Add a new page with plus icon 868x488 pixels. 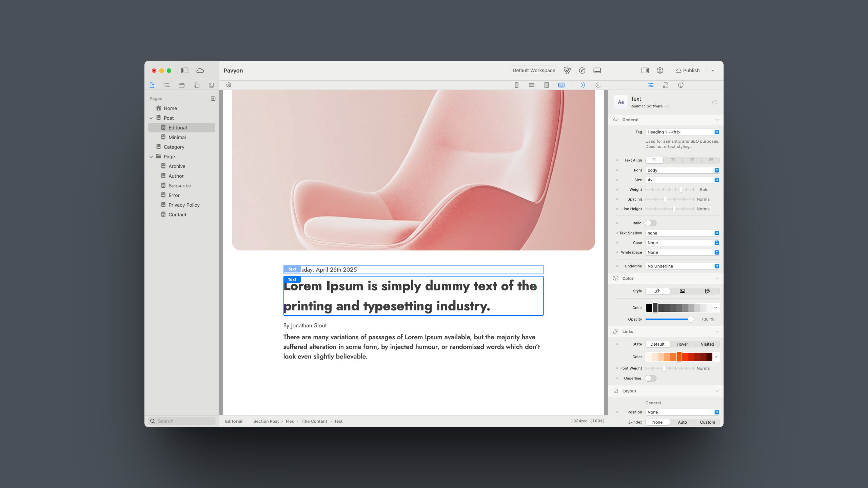coord(213,99)
